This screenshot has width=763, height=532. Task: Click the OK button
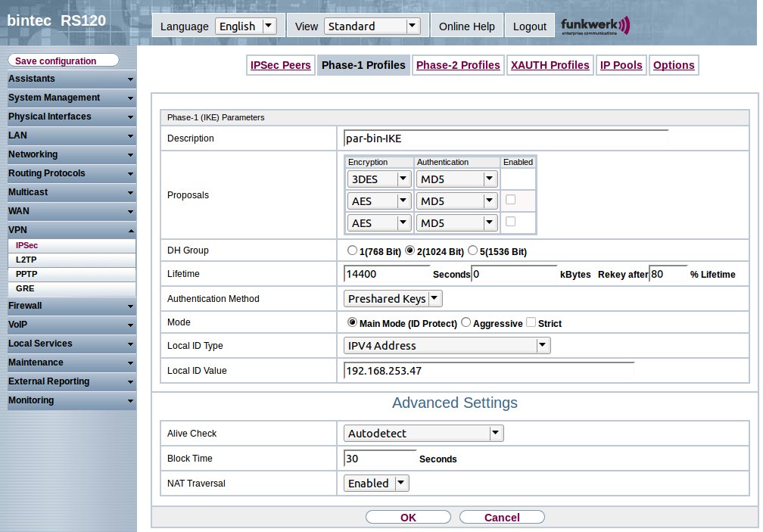click(x=408, y=518)
